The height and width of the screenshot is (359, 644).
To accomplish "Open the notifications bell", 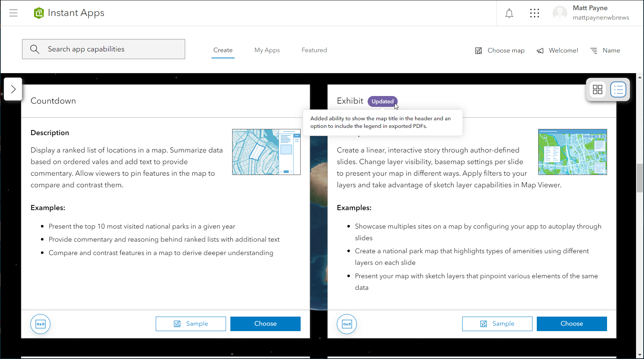I will click(509, 13).
